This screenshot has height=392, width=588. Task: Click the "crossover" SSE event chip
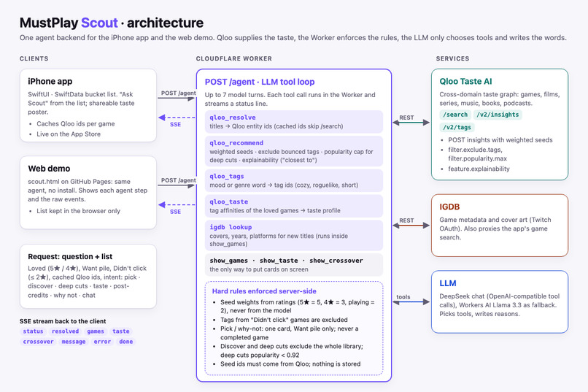[38, 342]
